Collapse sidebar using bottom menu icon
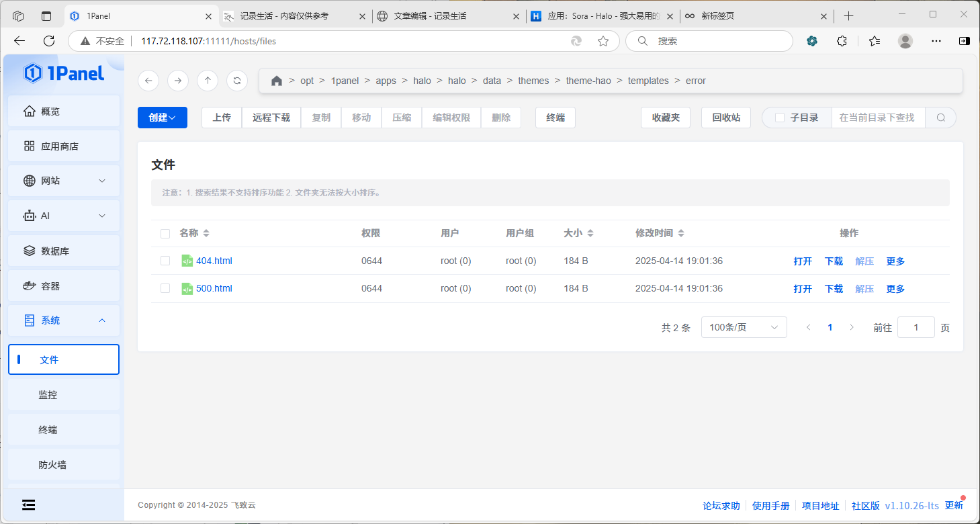The width and height of the screenshot is (980, 524). (28, 505)
